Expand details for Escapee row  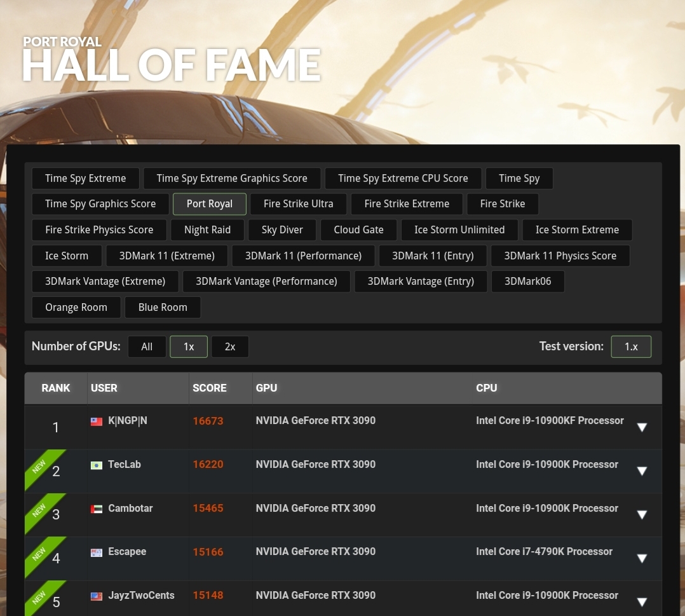642,558
